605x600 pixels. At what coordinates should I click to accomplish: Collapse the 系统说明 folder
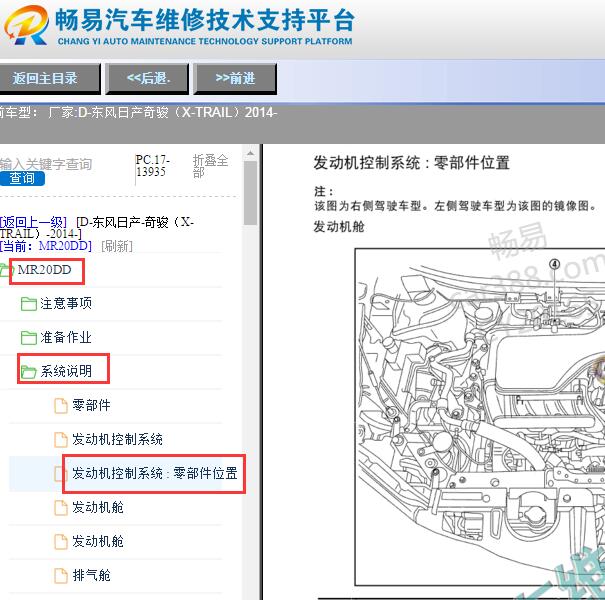point(66,371)
